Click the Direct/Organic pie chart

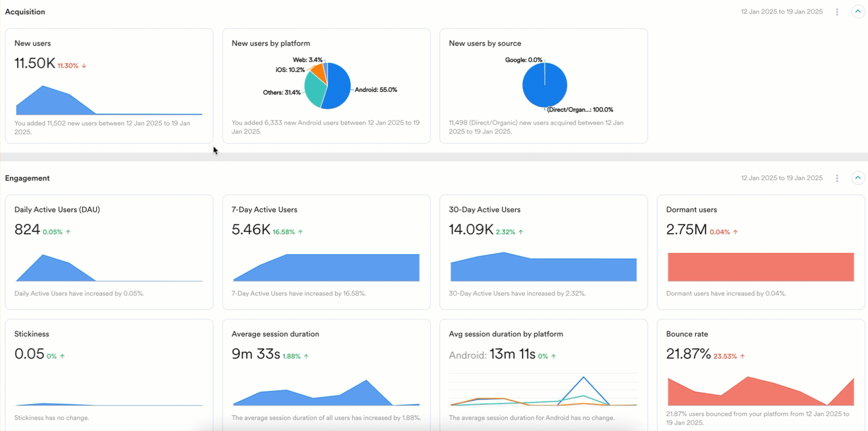(545, 85)
